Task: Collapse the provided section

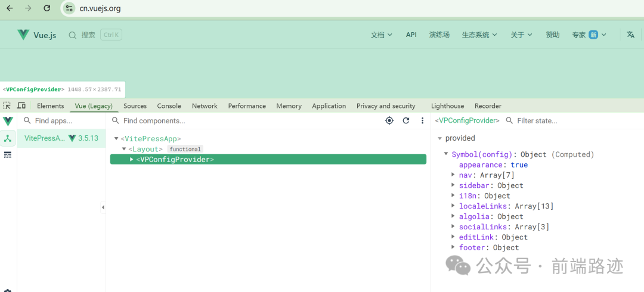Action: [x=440, y=138]
